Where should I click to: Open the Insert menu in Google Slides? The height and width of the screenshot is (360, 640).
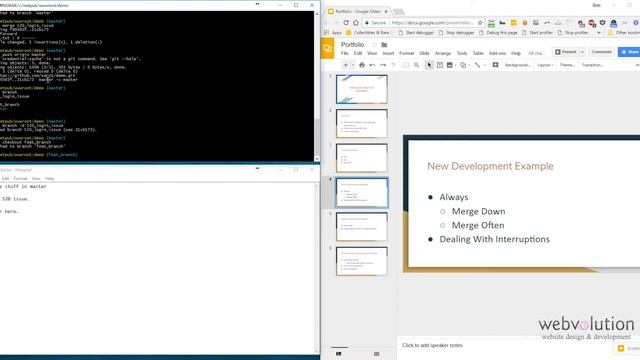tap(388, 53)
